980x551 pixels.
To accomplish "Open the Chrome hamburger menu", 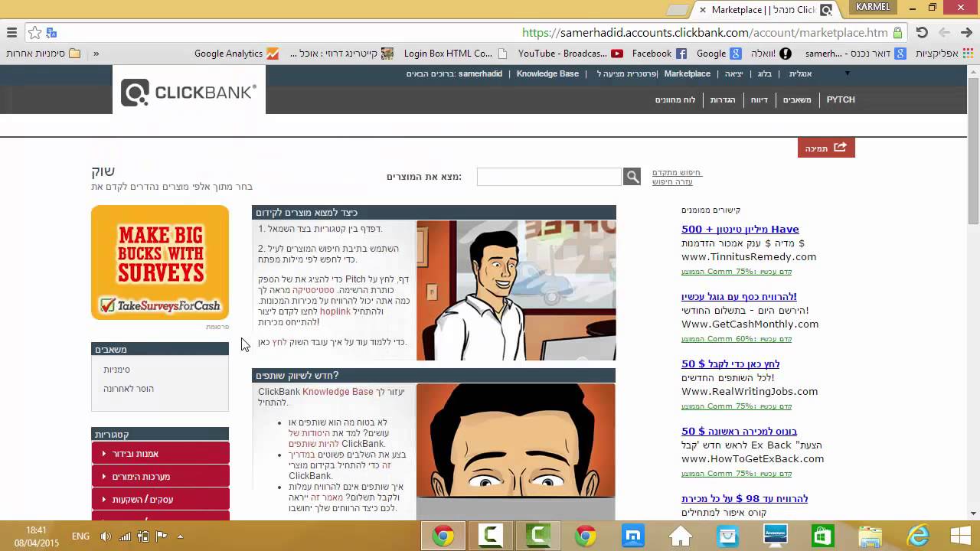I will pyautogui.click(x=11, y=33).
